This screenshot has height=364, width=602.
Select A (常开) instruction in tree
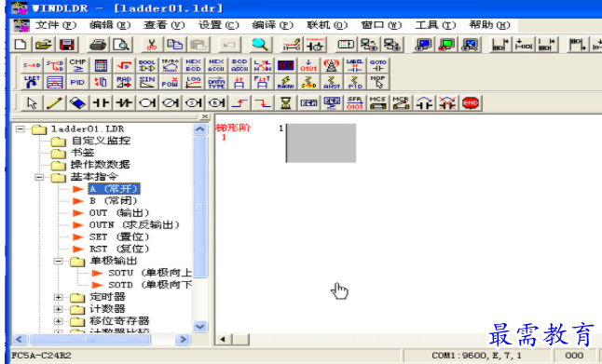(x=114, y=189)
